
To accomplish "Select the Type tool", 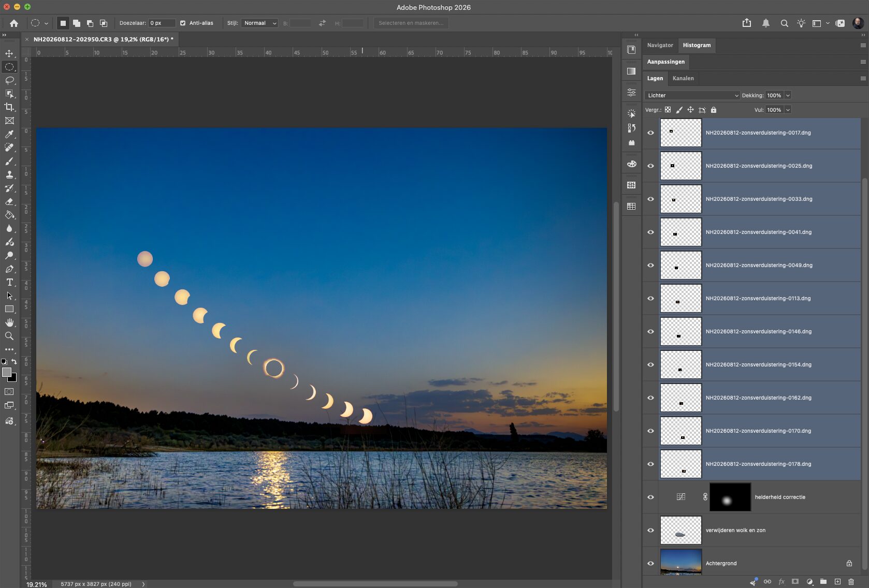I will 9,282.
